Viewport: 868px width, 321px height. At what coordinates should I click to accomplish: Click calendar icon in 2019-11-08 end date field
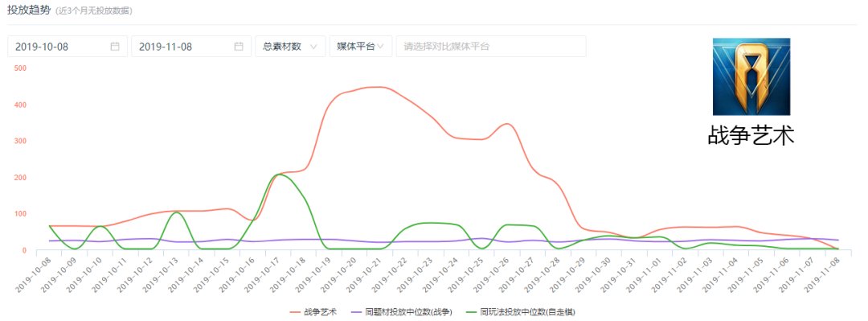click(239, 47)
